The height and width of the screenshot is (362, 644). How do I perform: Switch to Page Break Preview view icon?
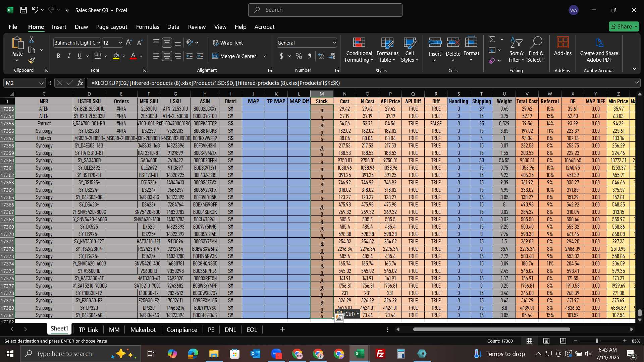pos(563,341)
